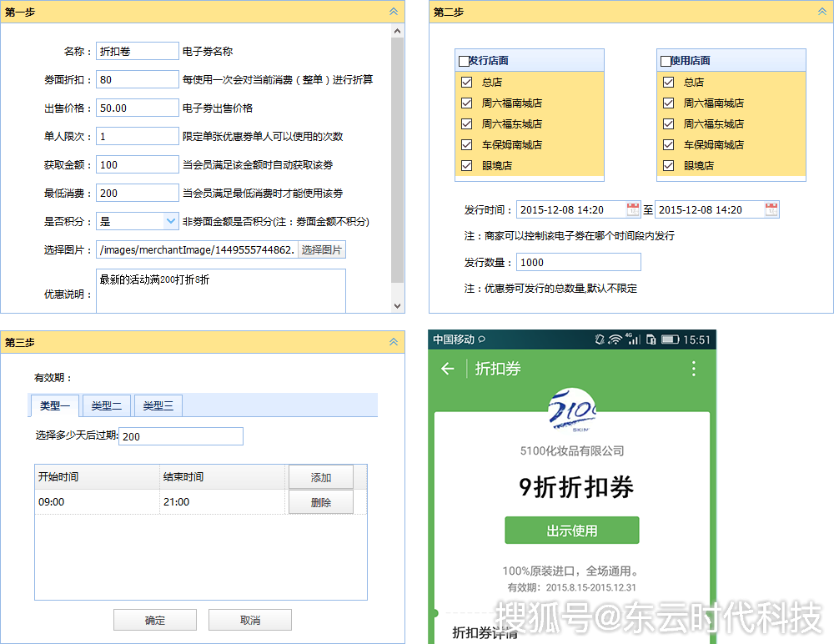
Task: Click the 发行数量 input field
Action: (x=578, y=262)
